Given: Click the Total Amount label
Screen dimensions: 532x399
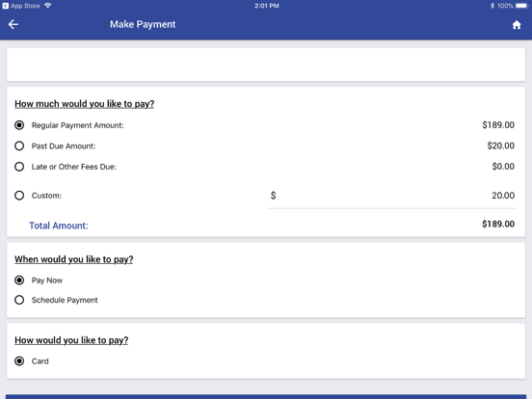Looking at the screenshot, I should point(59,226).
